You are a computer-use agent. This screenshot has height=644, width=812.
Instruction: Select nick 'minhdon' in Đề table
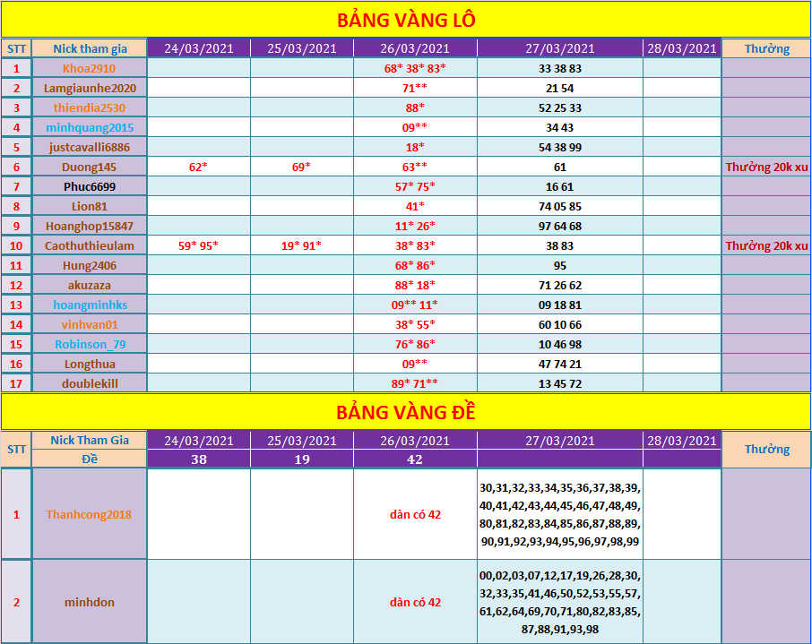pyautogui.click(x=90, y=602)
